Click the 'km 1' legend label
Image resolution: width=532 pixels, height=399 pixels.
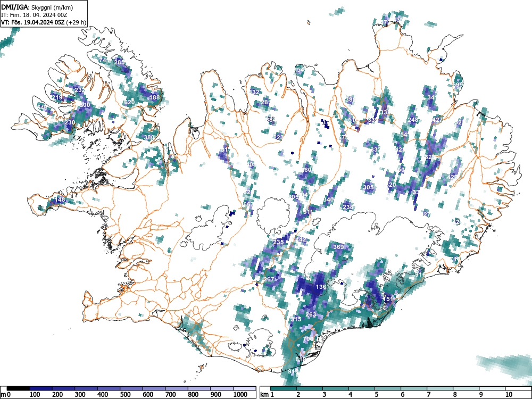(x=267, y=395)
